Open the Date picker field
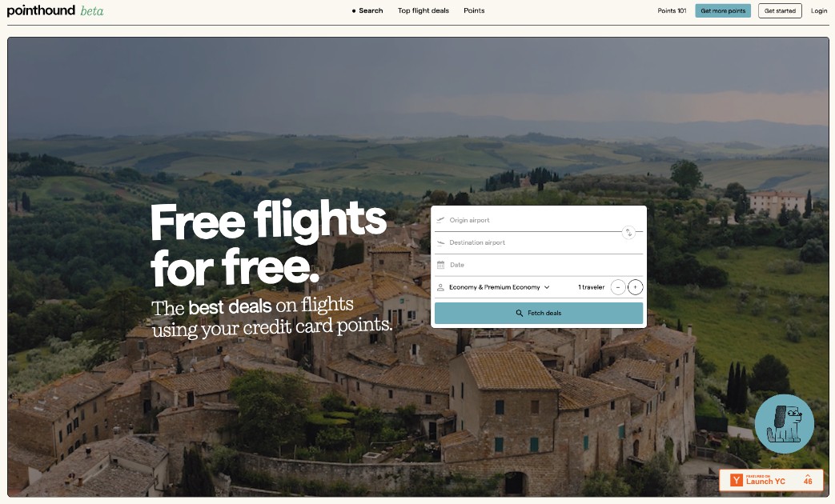Viewport: 835px width, 504px height. coord(539,265)
